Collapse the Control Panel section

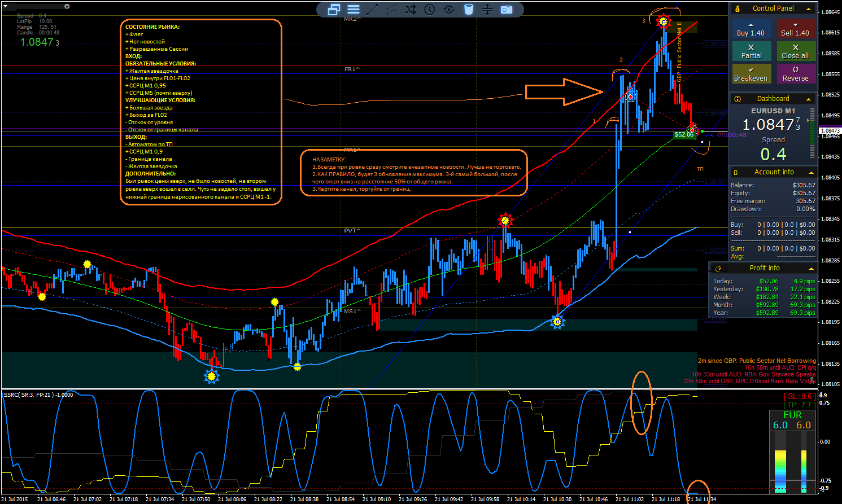[x=809, y=8]
